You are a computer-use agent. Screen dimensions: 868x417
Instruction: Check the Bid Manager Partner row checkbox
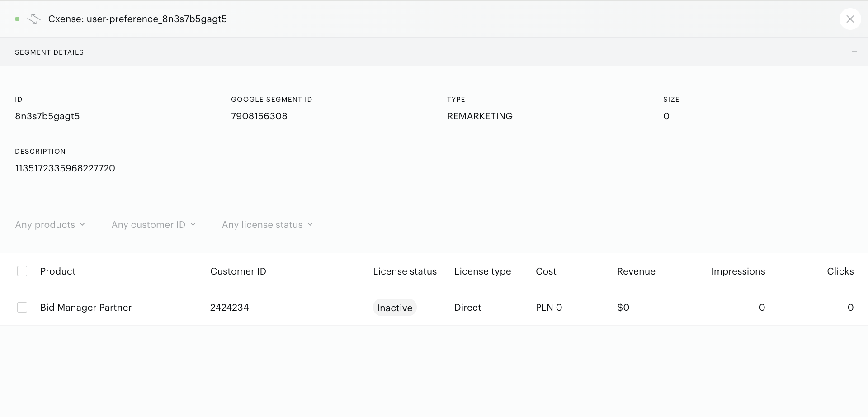click(x=22, y=308)
